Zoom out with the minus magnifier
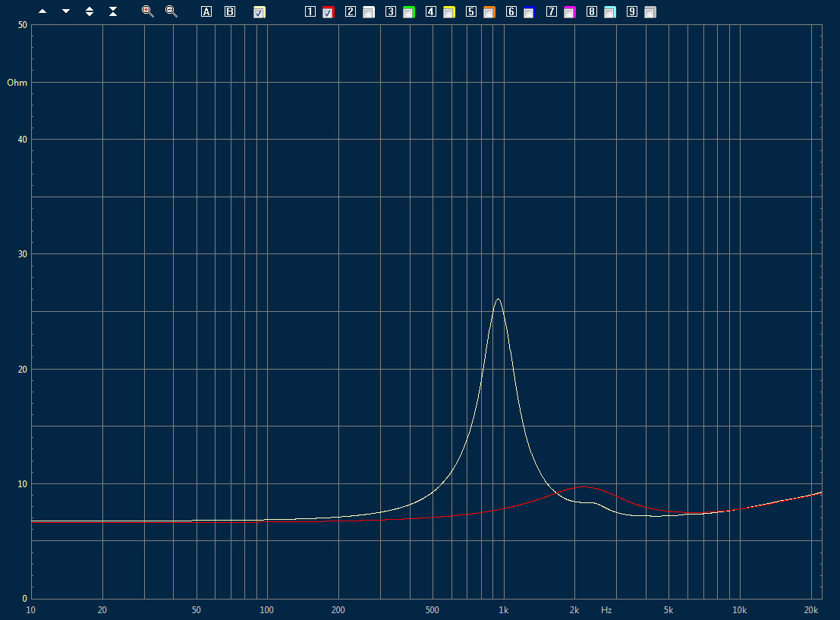Image resolution: width=840 pixels, height=620 pixels. [171, 11]
